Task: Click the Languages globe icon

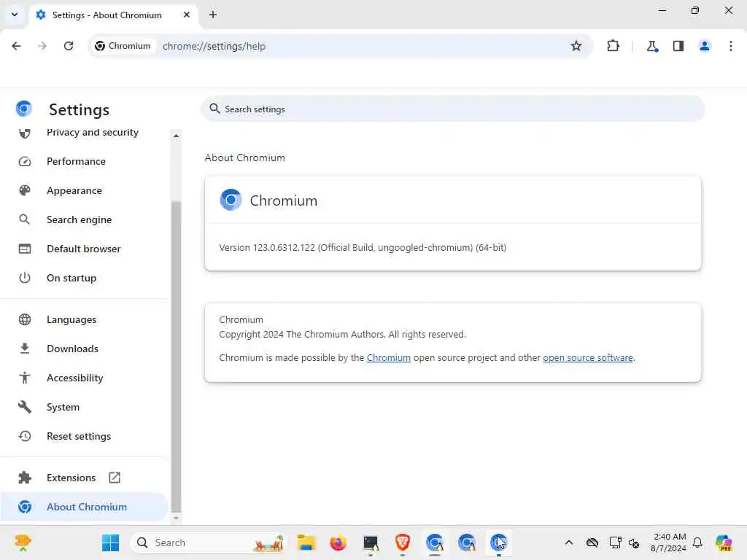Action: [25, 319]
